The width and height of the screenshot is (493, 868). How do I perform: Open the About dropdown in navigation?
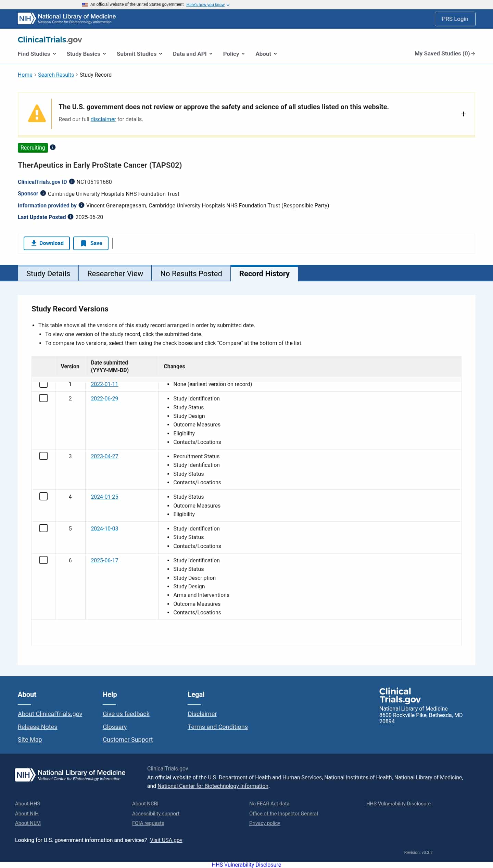[266, 54]
